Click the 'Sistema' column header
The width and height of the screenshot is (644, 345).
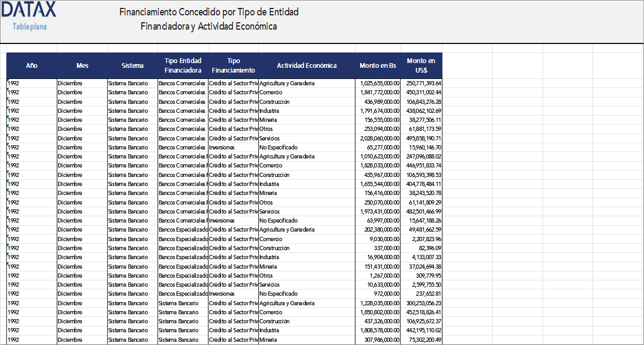(132, 66)
